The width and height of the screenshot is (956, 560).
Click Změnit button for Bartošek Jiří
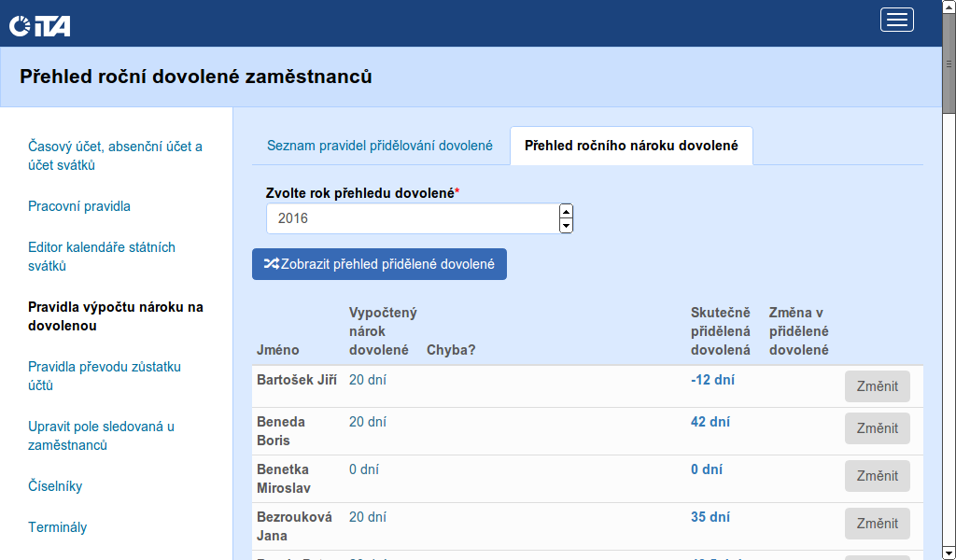click(x=877, y=386)
